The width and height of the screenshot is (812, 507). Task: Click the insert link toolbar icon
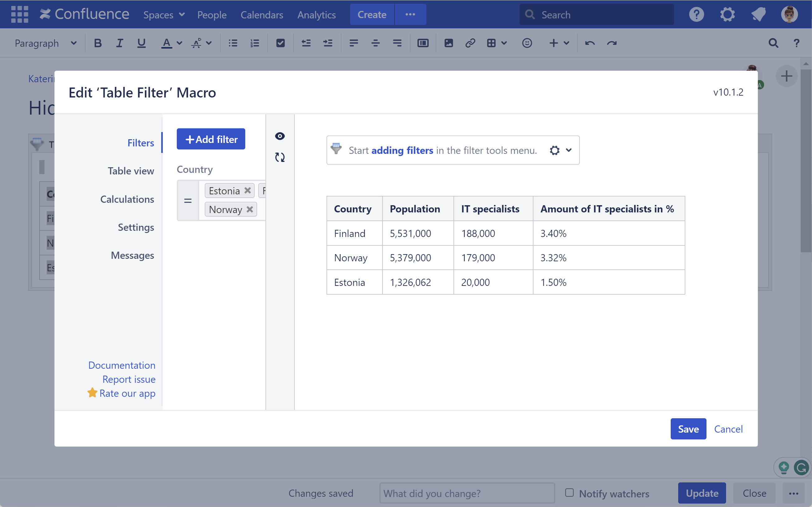[470, 43]
